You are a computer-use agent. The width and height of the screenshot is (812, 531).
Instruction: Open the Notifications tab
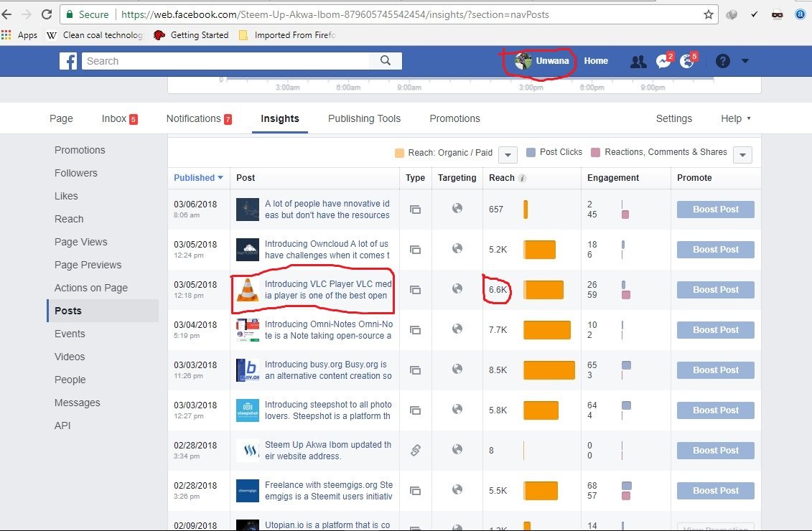pyautogui.click(x=199, y=118)
